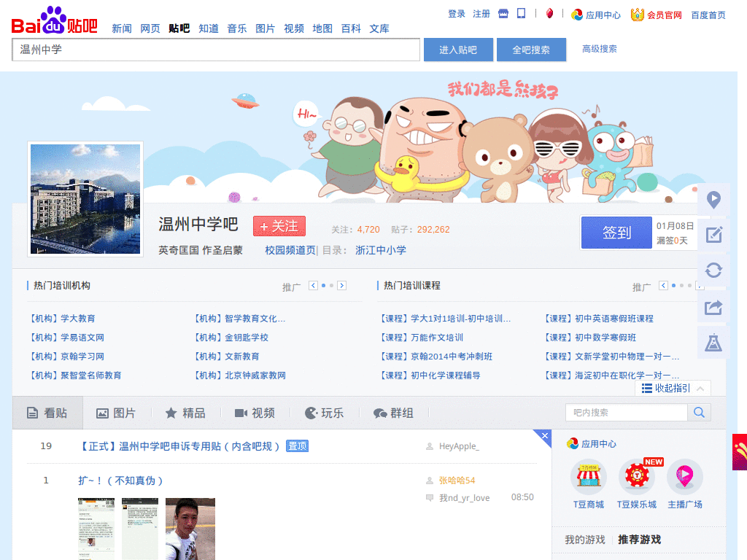Open 【课程】初中数学寒假班 link
The image size is (747, 560).
pyautogui.click(x=589, y=338)
